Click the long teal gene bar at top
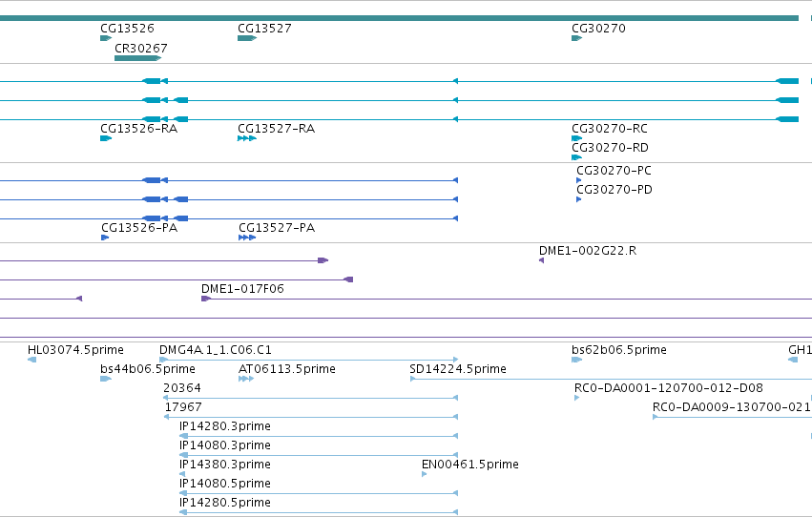 399,18
